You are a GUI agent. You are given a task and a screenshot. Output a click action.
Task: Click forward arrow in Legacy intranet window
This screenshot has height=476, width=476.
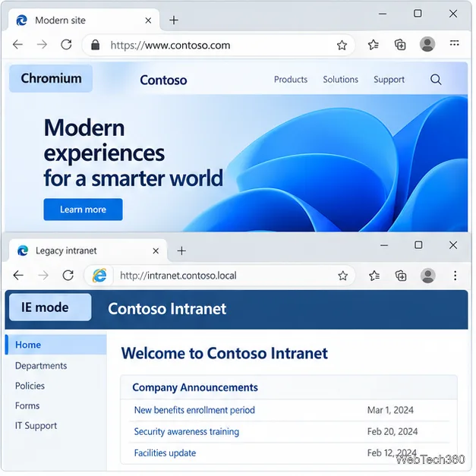pyautogui.click(x=43, y=276)
